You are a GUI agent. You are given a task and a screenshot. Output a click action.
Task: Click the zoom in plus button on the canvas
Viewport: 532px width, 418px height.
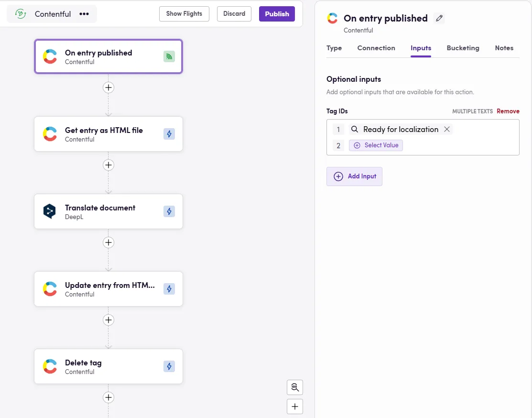click(x=295, y=407)
